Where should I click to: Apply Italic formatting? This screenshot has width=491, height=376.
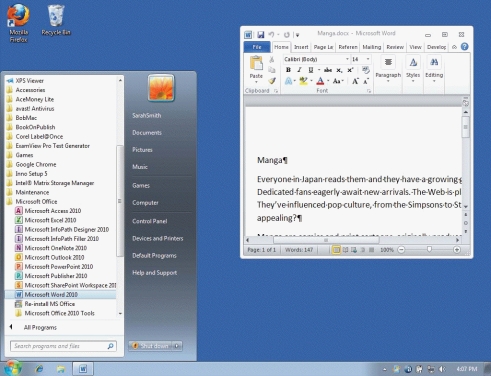click(x=299, y=70)
